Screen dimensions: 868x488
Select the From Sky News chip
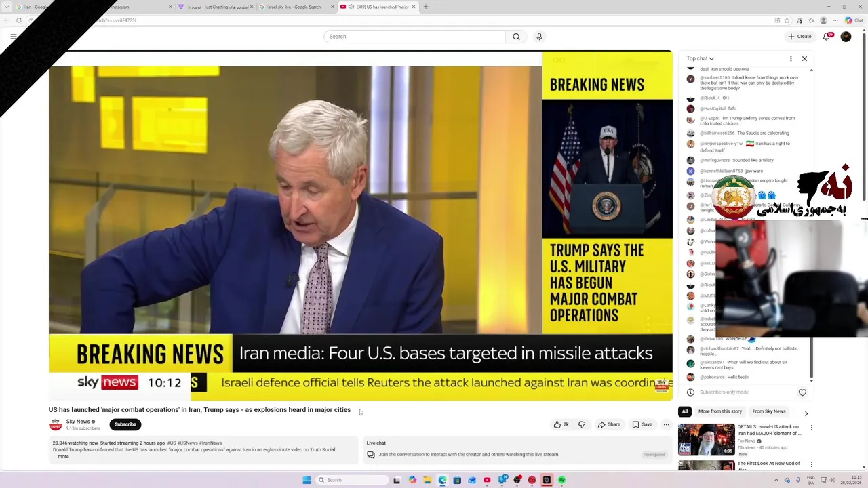coord(769,411)
